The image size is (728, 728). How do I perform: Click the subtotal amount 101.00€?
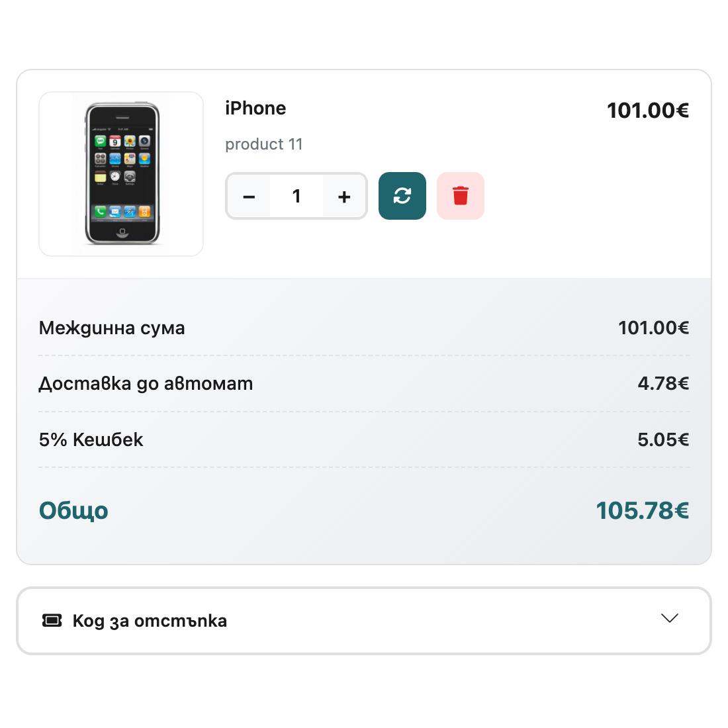click(653, 328)
